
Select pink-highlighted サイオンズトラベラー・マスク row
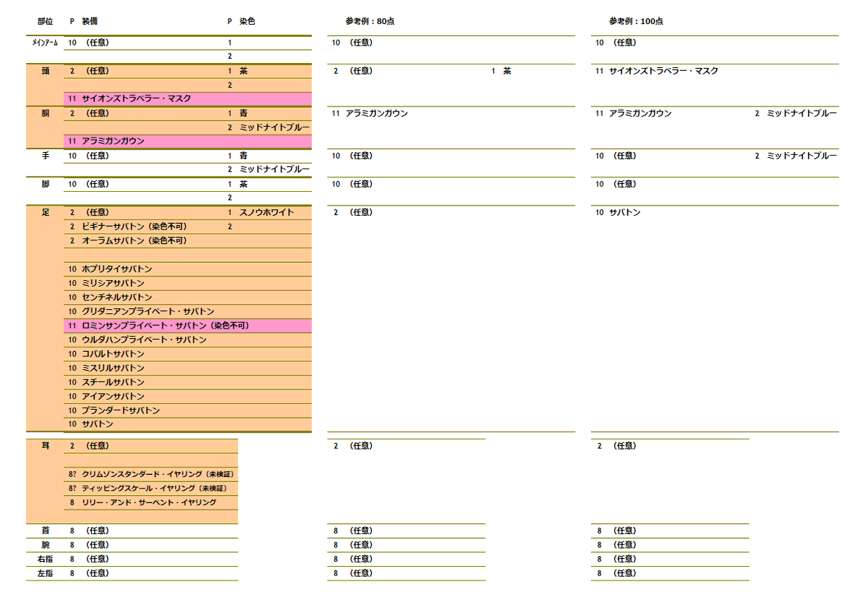187,99
